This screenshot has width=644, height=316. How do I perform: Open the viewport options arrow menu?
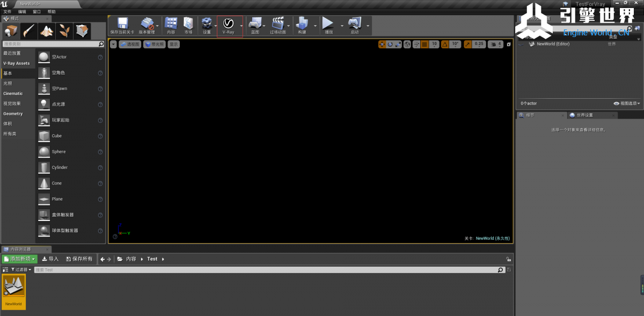[113, 44]
